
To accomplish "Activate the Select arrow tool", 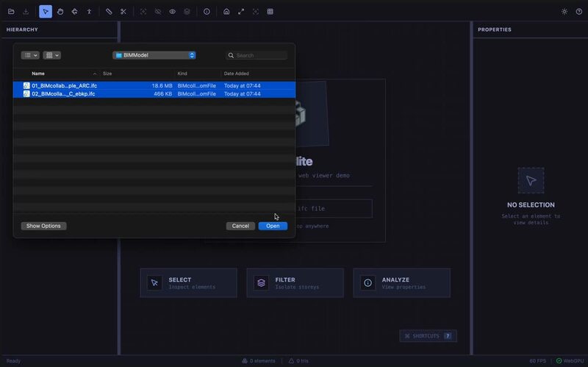I will click(x=46, y=12).
